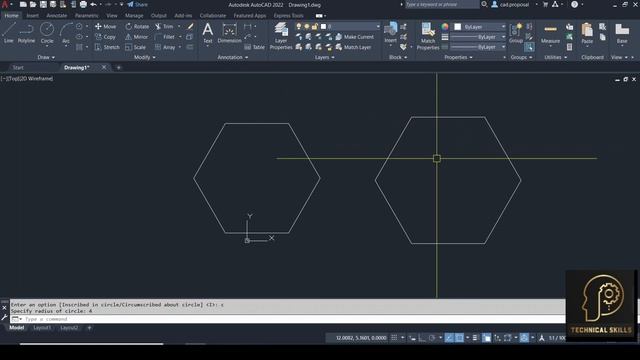Add a new drawing tab

click(118, 68)
